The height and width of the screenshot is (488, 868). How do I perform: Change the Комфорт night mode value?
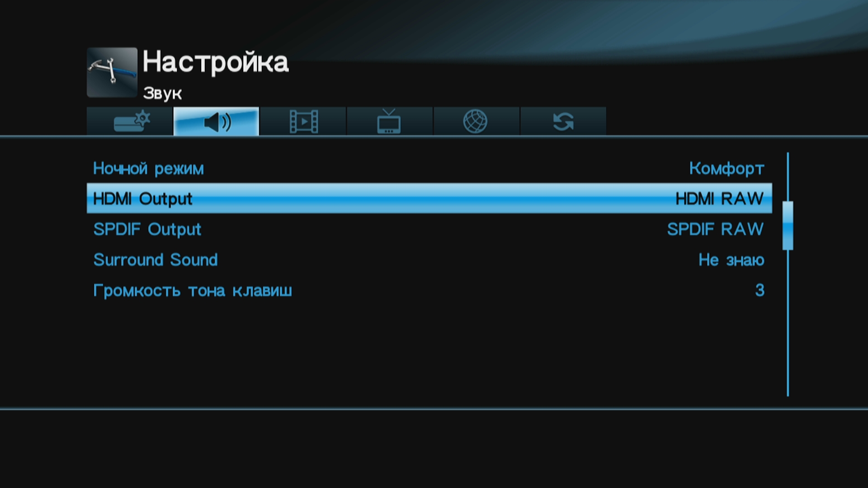coord(726,169)
